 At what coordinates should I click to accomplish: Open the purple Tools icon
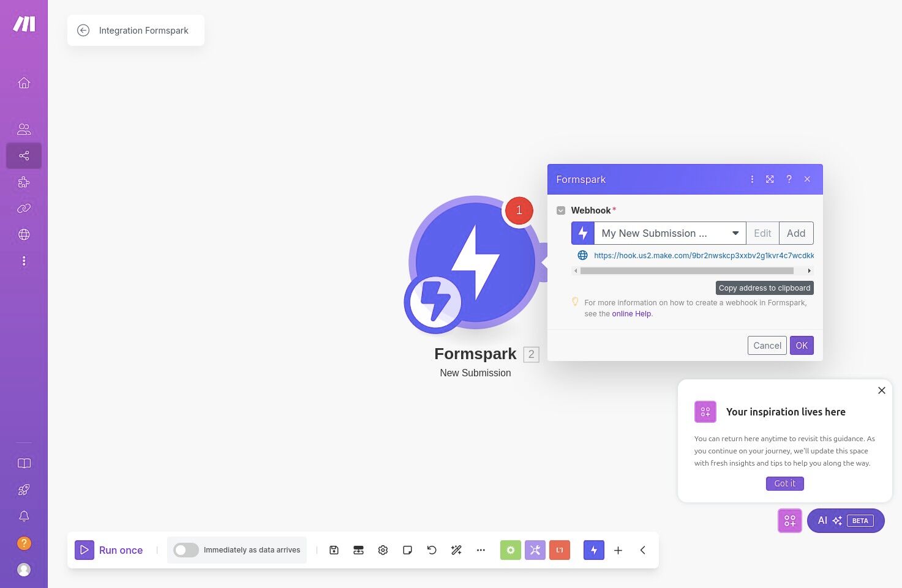pyautogui.click(x=535, y=550)
